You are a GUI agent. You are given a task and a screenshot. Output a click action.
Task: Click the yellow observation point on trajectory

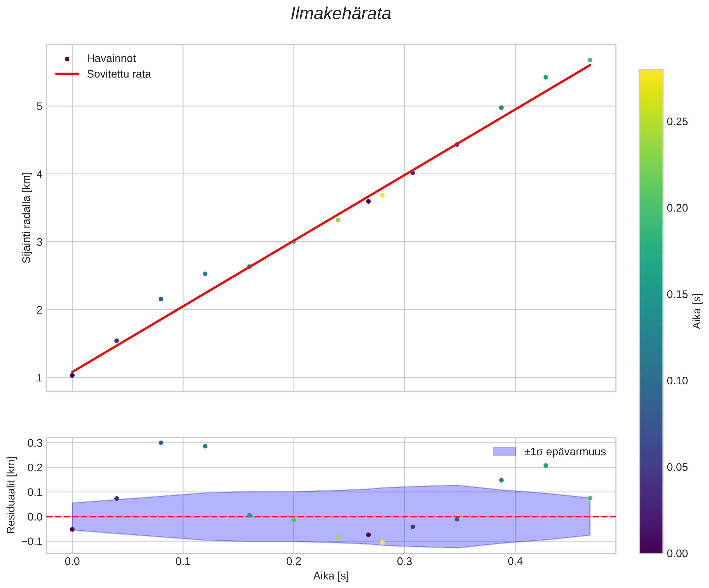click(382, 196)
